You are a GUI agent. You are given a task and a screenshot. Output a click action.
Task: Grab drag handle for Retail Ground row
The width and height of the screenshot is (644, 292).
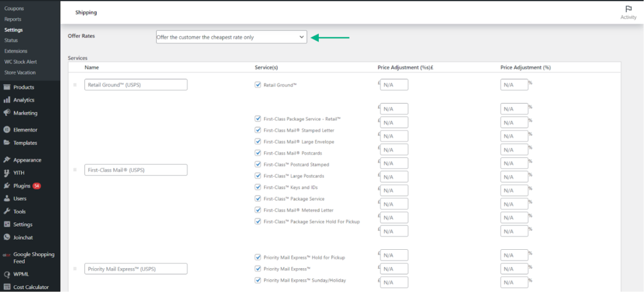tap(75, 84)
